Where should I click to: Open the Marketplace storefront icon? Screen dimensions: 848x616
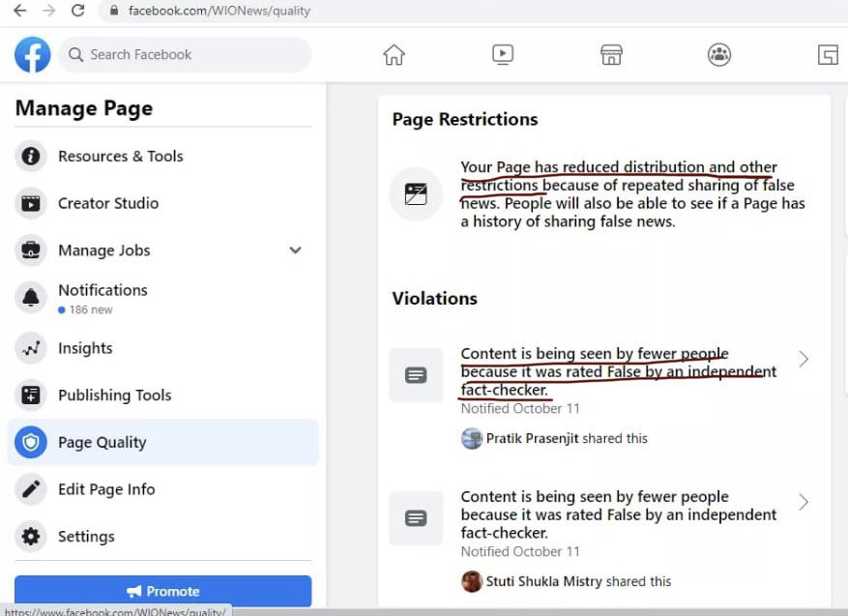[611, 54]
